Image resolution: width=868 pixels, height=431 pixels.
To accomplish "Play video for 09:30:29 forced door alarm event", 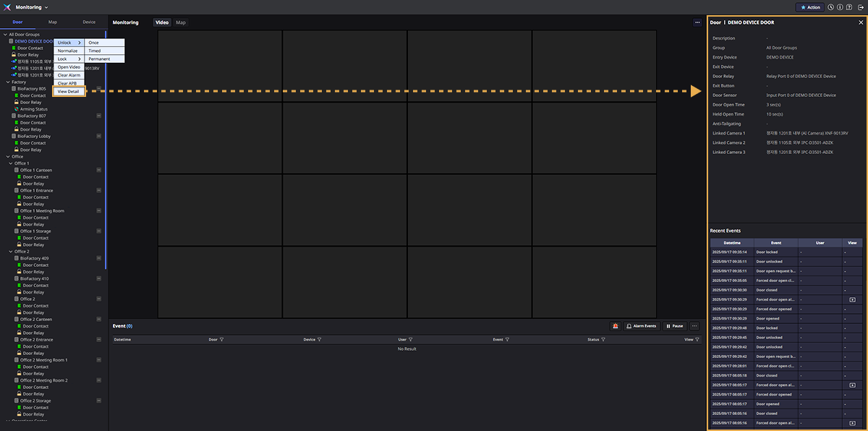I will click(x=852, y=299).
